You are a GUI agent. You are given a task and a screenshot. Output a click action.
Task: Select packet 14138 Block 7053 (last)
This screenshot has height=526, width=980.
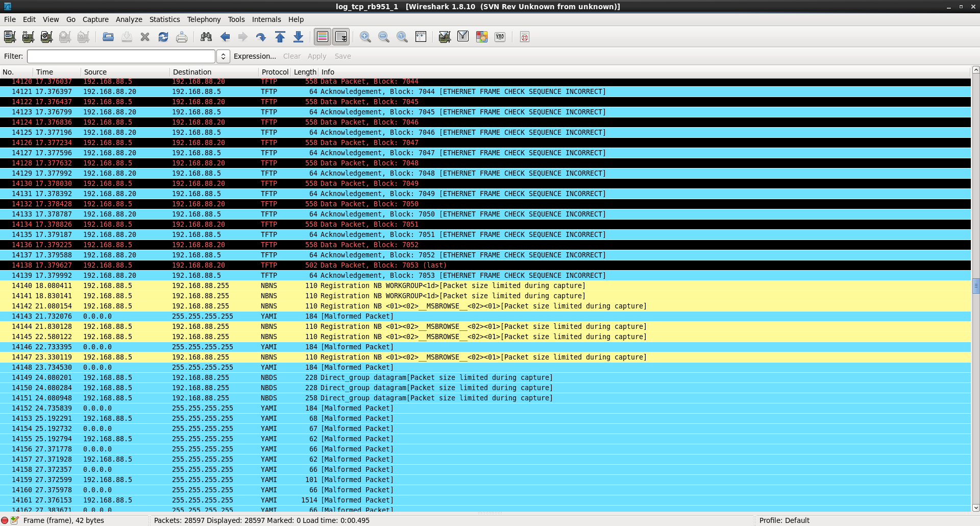485,265
